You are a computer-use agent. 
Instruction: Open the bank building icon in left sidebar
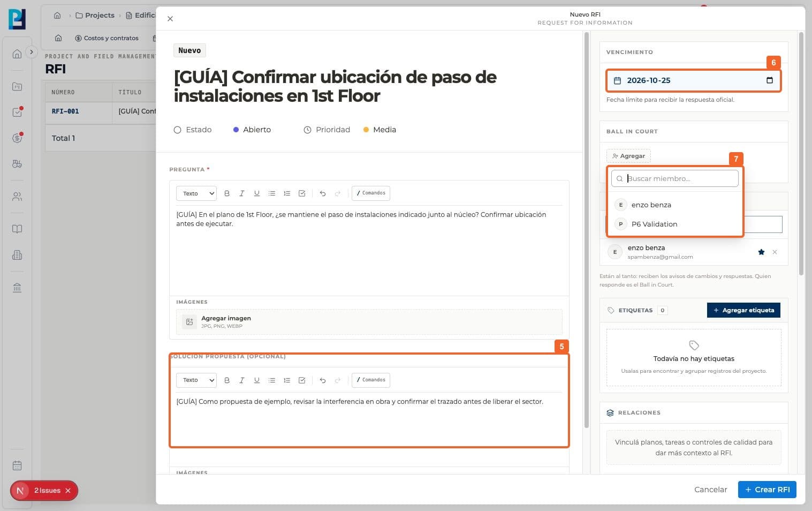17,288
